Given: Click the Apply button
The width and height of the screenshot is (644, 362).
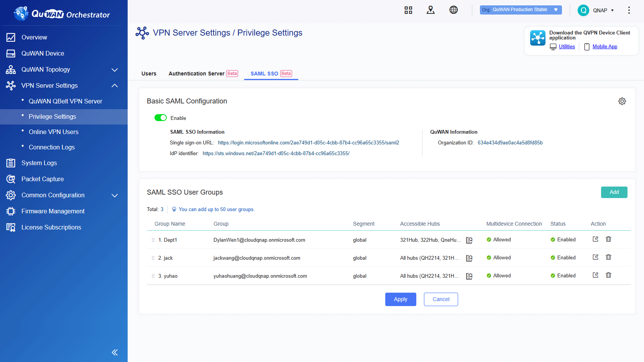Looking at the screenshot, I should click(401, 300).
